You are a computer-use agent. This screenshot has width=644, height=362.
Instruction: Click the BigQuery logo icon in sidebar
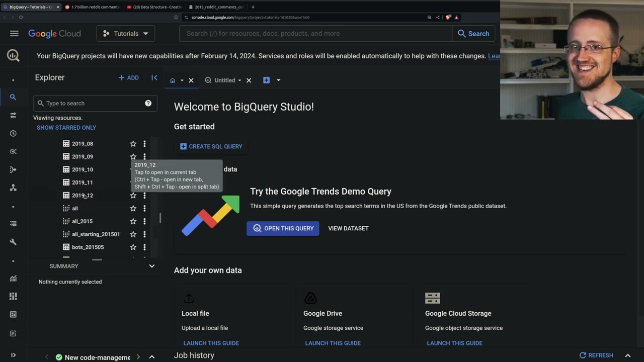click(x=13, y=56)
